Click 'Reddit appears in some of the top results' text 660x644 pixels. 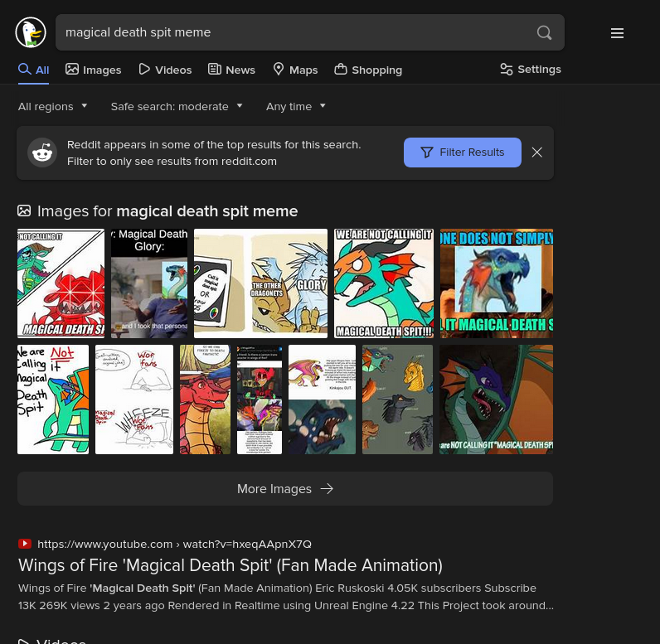coord(214,145)
